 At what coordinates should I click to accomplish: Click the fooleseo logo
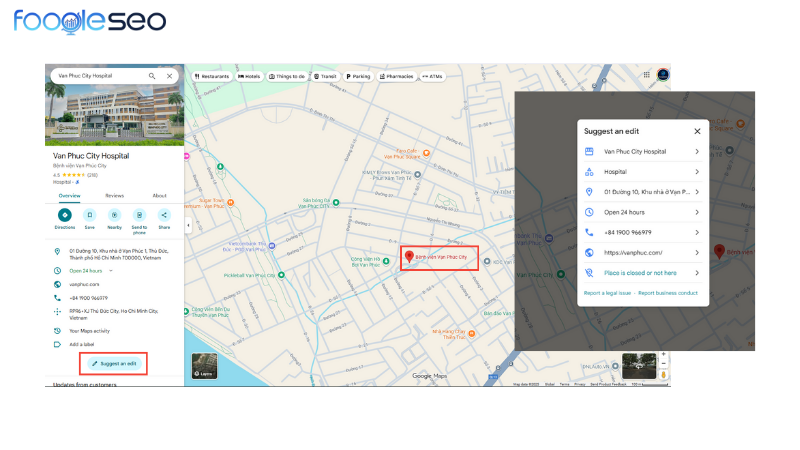[89, 21]
